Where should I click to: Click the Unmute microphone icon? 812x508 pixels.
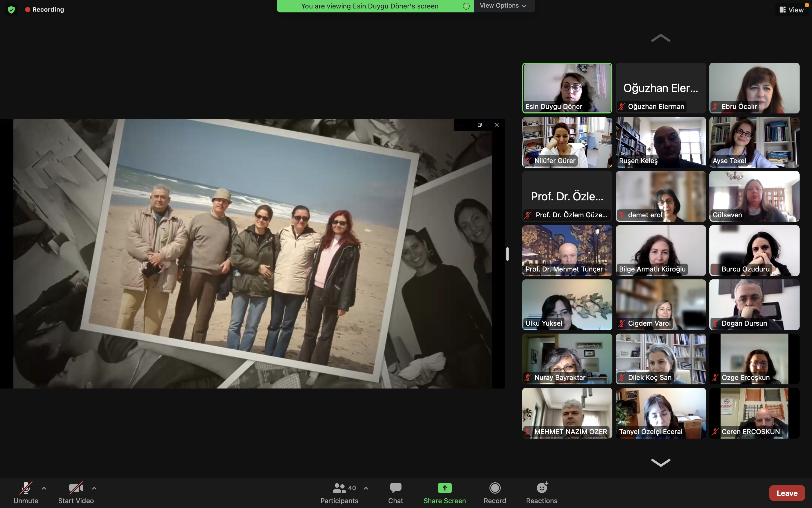(x=26, y=488)
